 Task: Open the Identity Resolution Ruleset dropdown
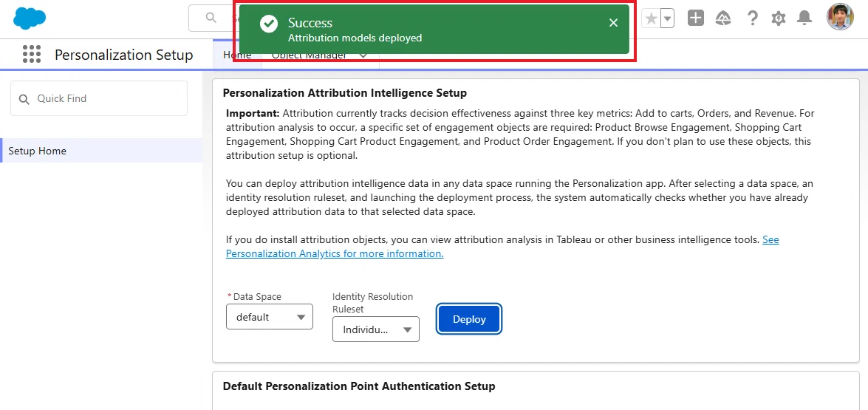[x=376, y=329]
